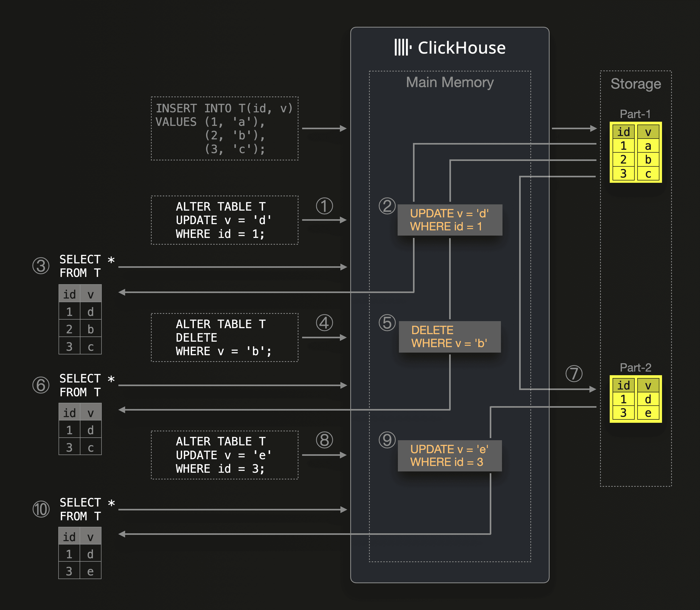Click the DELETE WHERE v = 'b' box
Image resolution: width=700 pixels, height=610 pixels.
[450, 337]
